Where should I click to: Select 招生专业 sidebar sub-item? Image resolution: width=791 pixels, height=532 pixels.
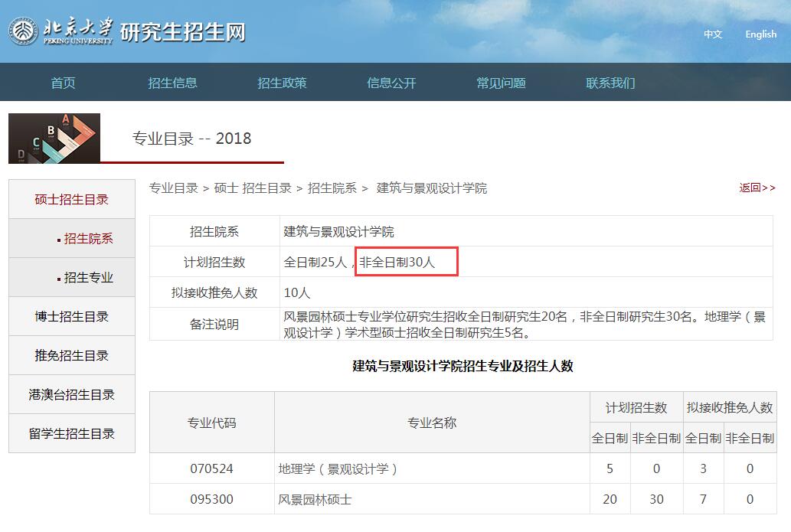point(88,278)
